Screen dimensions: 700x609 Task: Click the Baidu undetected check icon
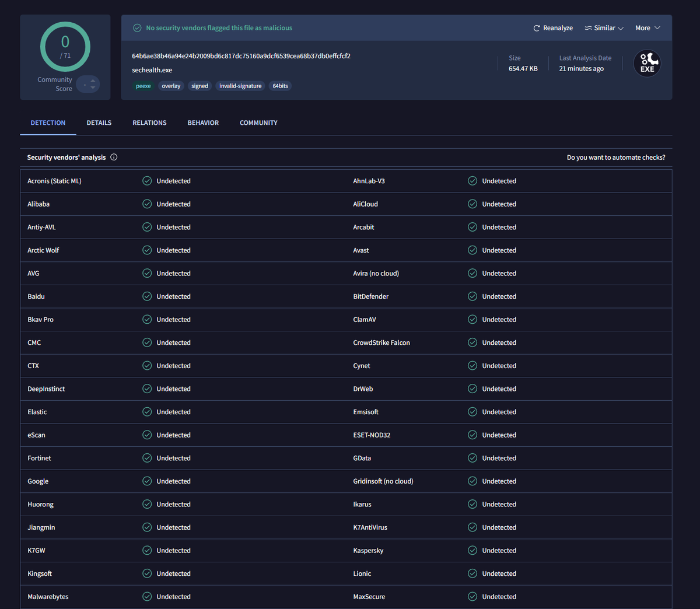tap(147, 296)
